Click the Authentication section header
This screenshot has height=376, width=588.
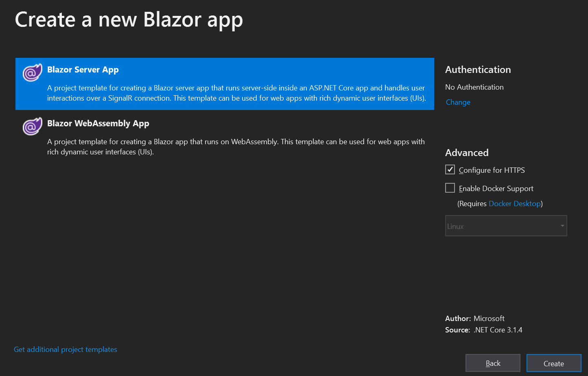coord(478,69)
